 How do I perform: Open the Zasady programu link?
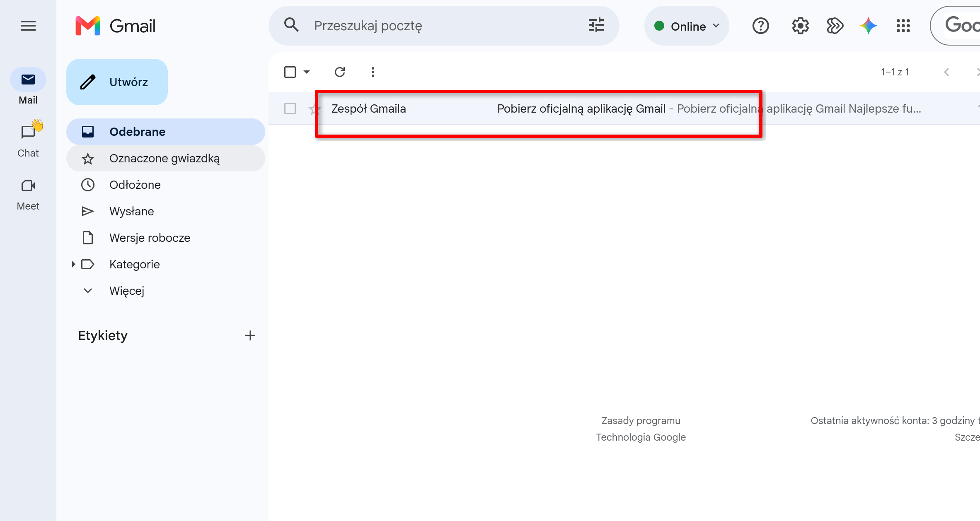pos(641,420)
